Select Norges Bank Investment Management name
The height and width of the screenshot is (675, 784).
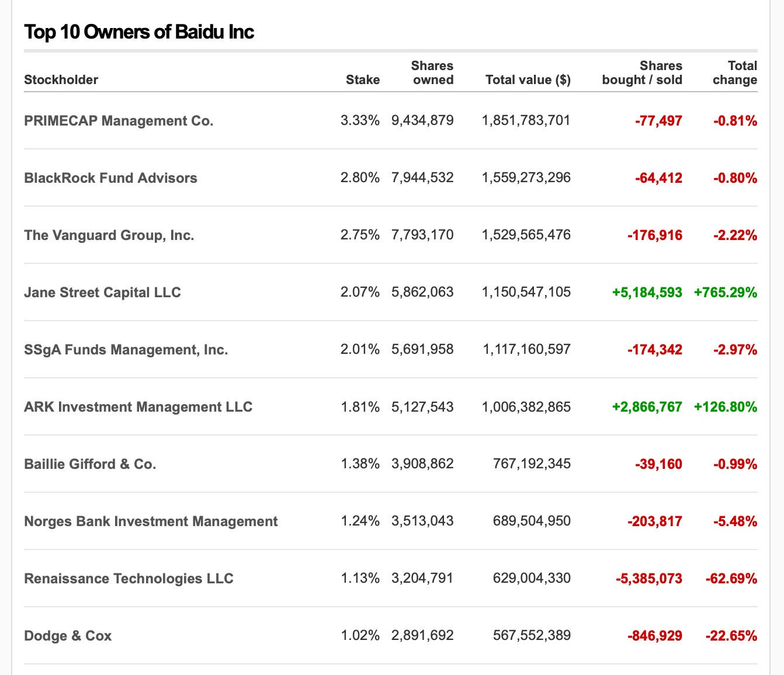click(151, 521)
